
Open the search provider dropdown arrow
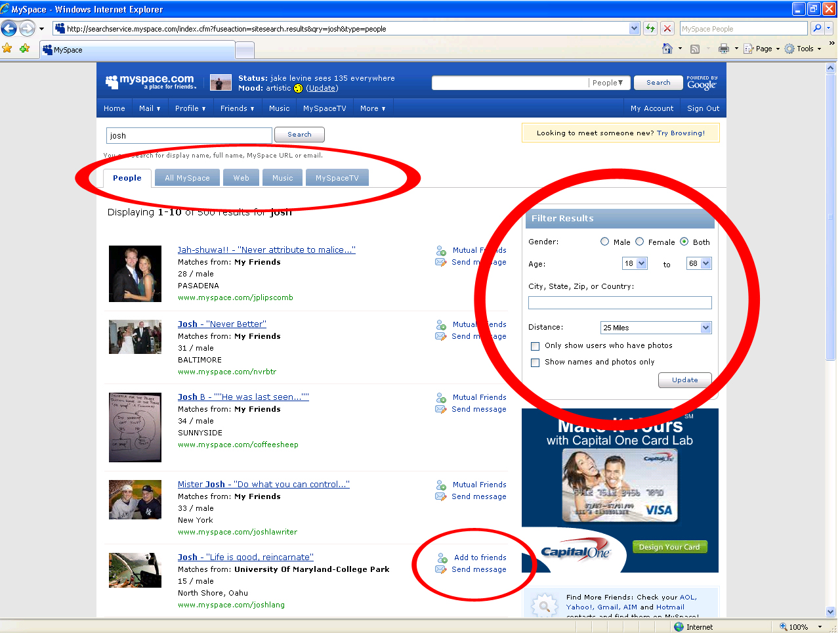tap(829, 28)
